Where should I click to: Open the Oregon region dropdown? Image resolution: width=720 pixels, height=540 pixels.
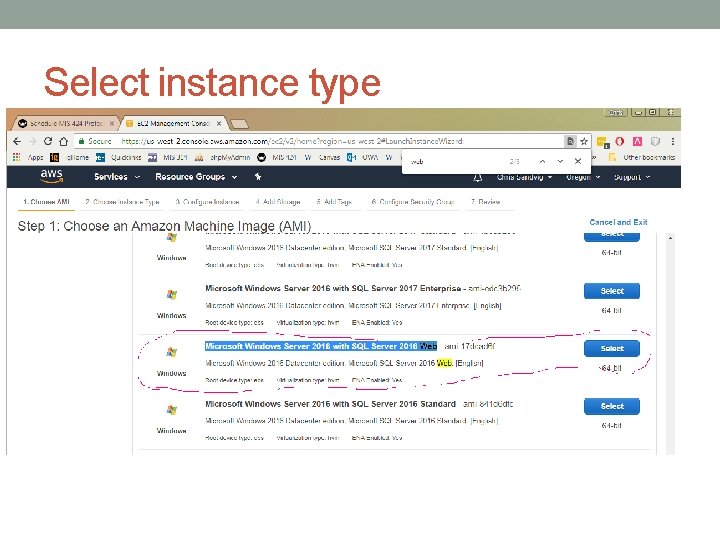coord(583,177)
